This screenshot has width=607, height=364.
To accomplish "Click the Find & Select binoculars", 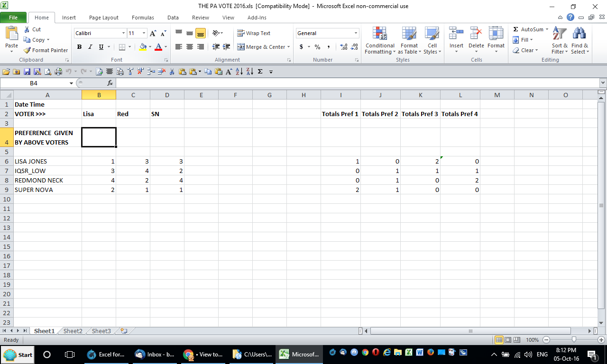I will [579, 41].
